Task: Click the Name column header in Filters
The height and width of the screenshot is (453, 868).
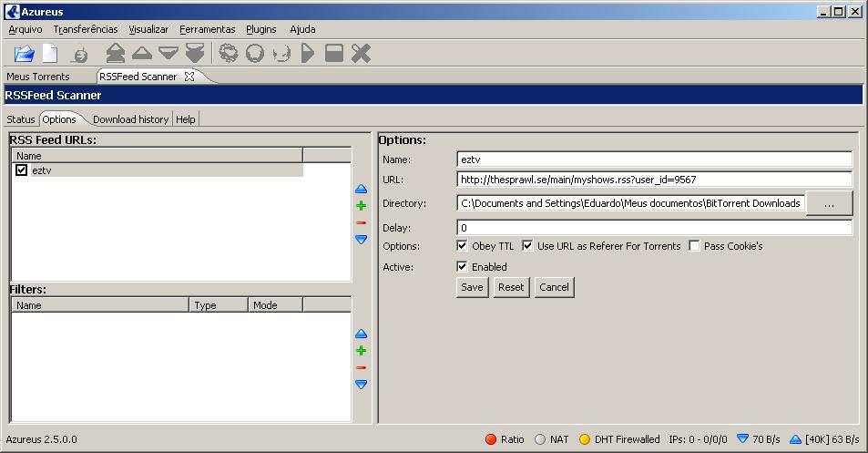Action: (x=100, y=305)
